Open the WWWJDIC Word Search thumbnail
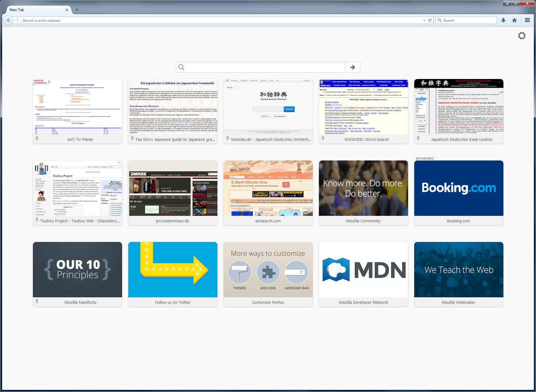 pyautogui.click(x=363, y=107)
